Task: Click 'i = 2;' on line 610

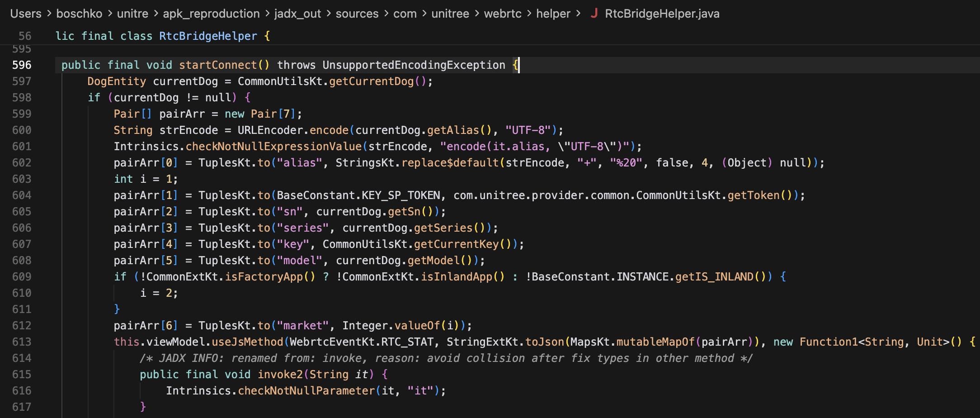Action: [x=159, y=293]
